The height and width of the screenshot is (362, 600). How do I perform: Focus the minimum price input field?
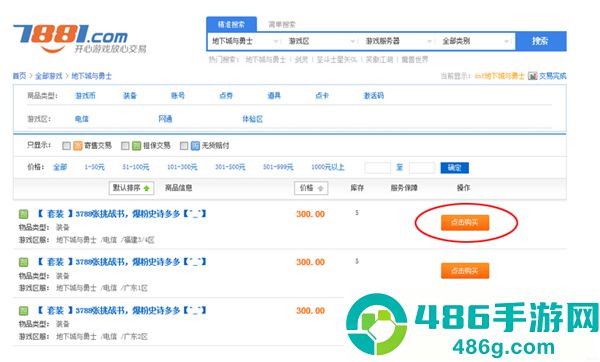[x=378, y=168]
